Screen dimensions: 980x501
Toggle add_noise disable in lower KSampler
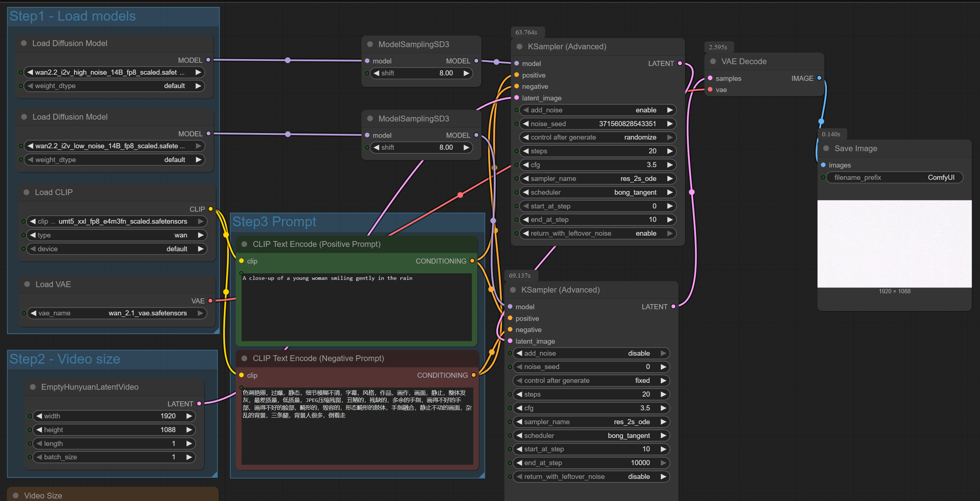point(591,353)
